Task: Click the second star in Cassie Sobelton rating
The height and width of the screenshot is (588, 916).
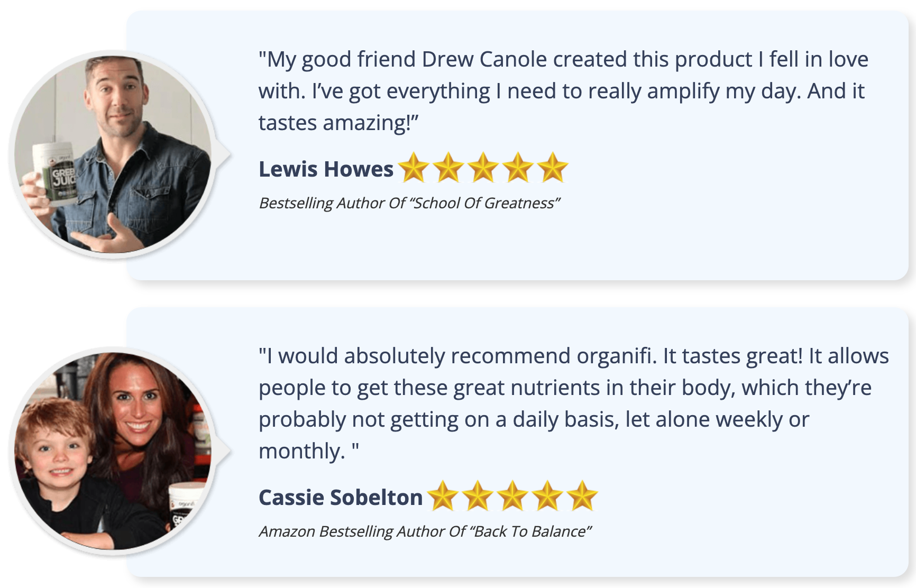Action: (478, 496)
